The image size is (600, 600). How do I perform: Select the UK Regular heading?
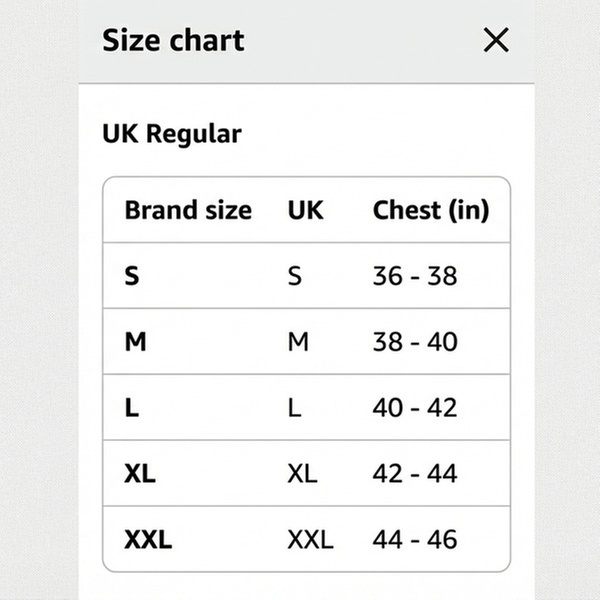[x=172, y=133]
